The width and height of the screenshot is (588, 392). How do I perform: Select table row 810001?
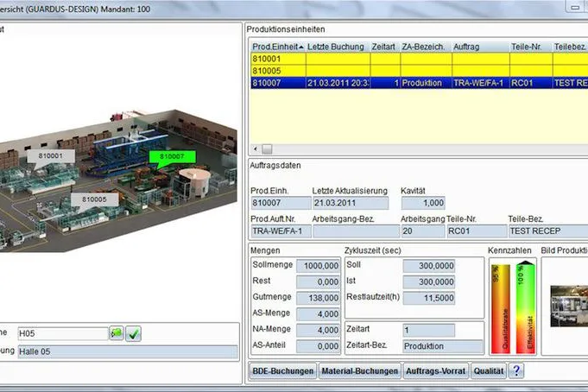click(420, 59)
